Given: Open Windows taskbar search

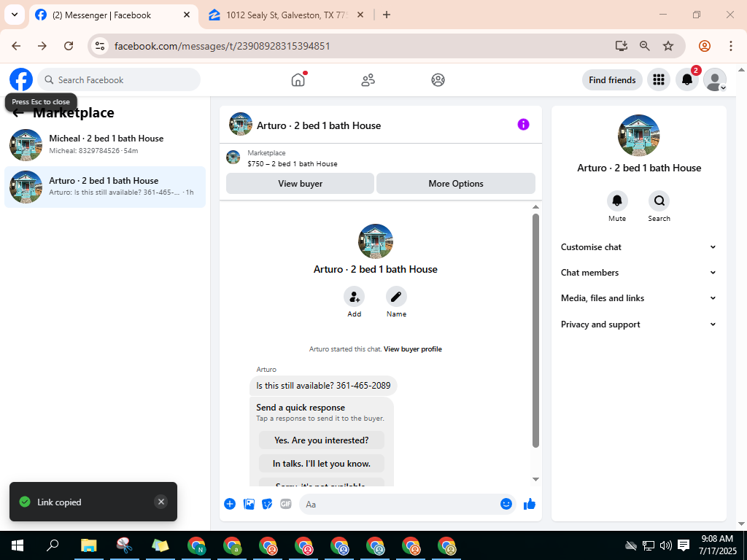Looking at the screenshot, I should pyautogui.click(x=53, y=545).
